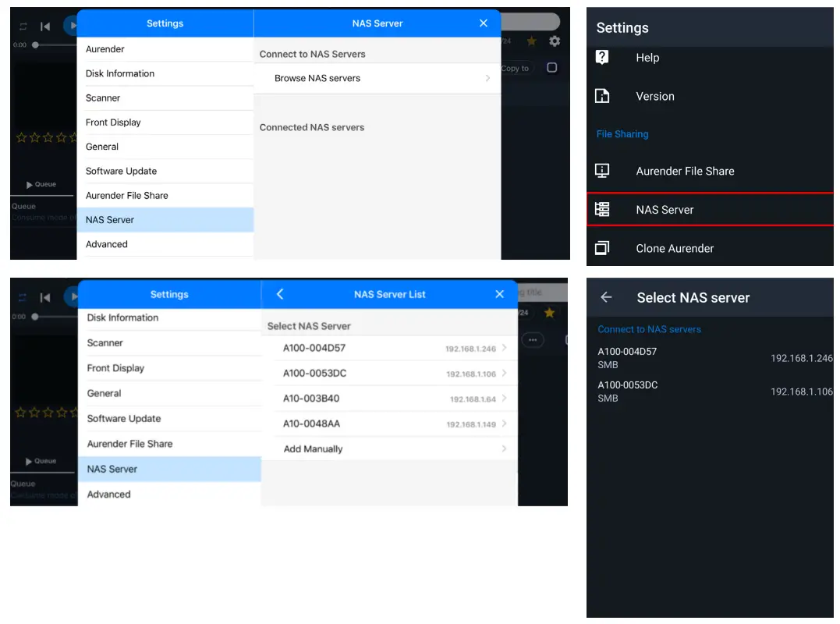Tap A100-0053DC SMB on Select NAS server screen
The height and width of the screenshot is (624, 840).
(x=710, y=391)
